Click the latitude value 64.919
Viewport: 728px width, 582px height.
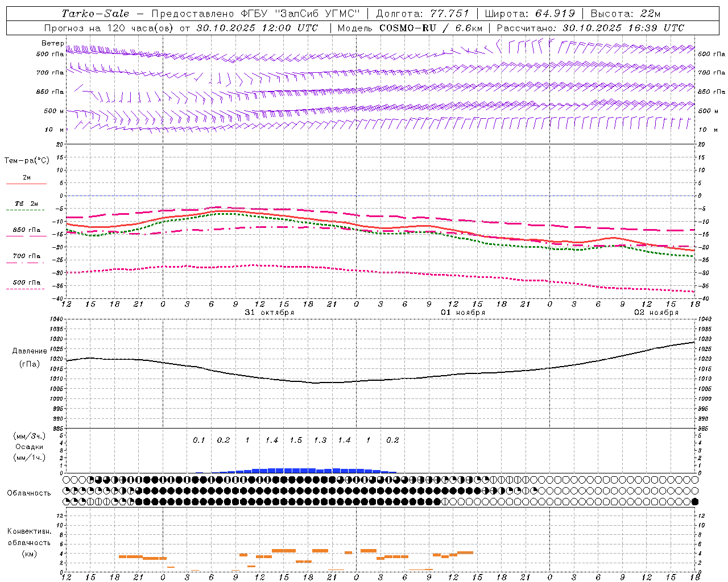(555, 14)
